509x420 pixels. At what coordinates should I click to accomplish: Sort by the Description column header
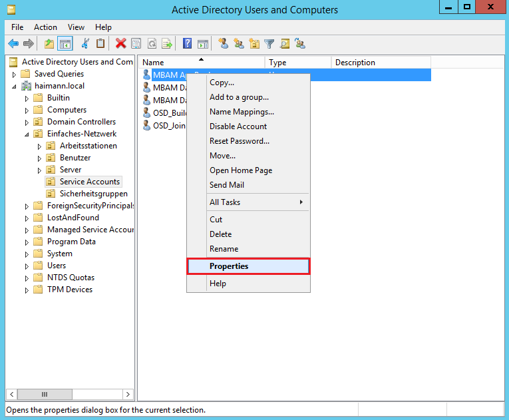(x=381, y=63)
